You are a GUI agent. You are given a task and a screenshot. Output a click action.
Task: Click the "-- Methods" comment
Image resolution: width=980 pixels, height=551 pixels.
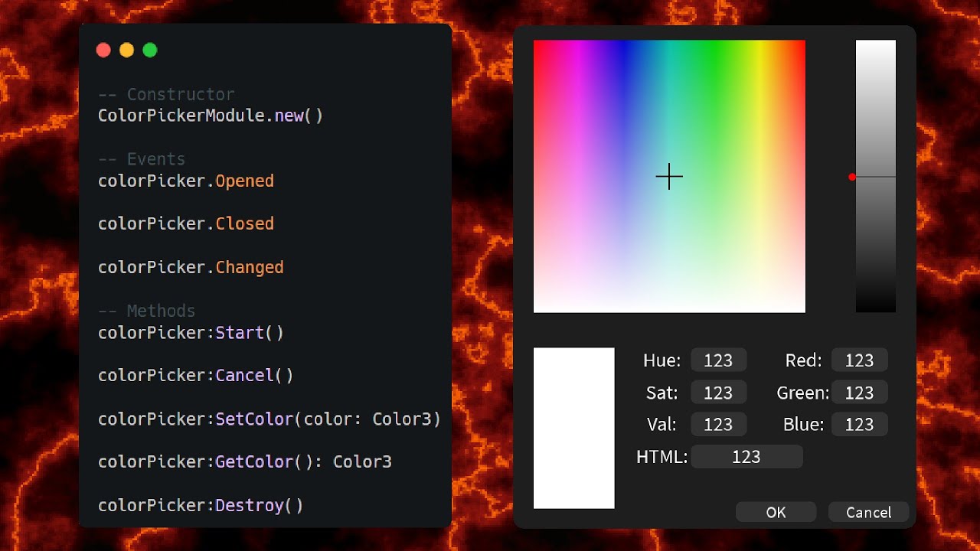pos(147,311)
